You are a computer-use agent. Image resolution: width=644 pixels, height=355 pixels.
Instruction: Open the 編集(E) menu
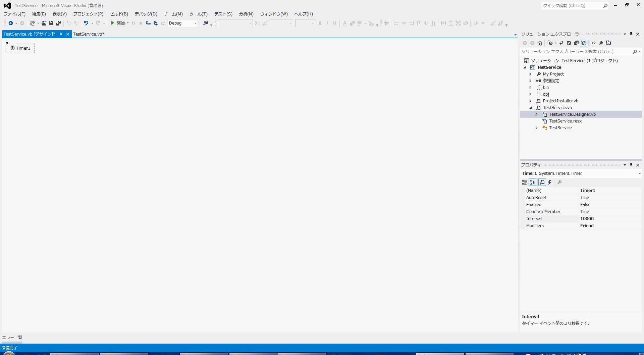[x=39, y=14]
